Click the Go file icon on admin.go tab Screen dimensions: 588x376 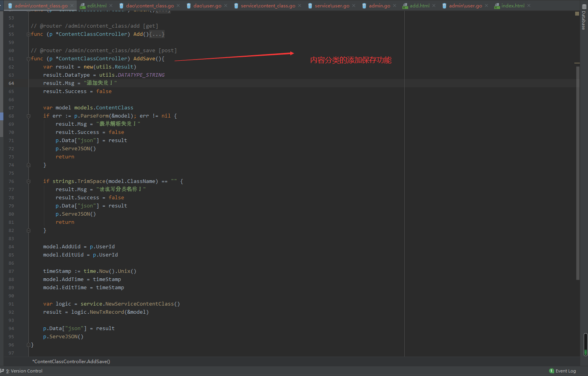pos(364,6)
